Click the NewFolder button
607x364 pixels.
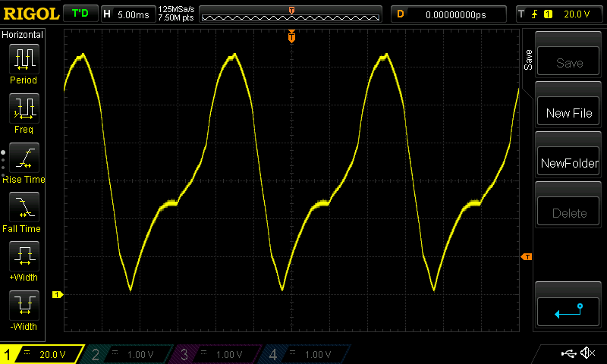568,162
